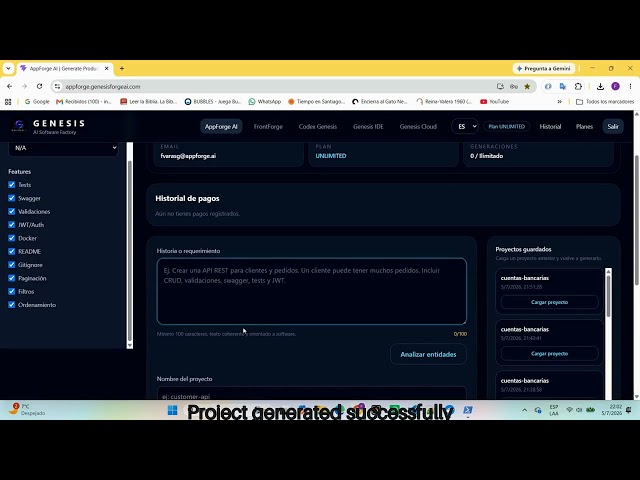Open the WhatsApp bookmark
Screen dimensions: 640x480
[264, 102]
